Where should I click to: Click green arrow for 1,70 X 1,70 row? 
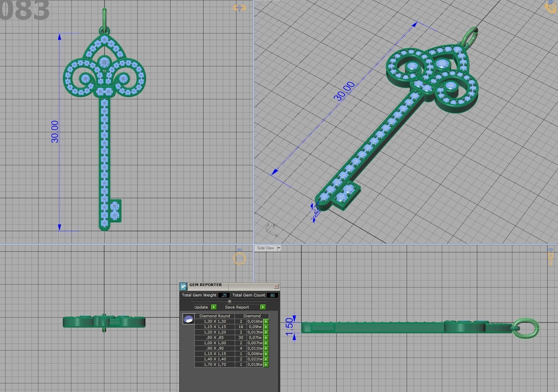coord(266,365)
